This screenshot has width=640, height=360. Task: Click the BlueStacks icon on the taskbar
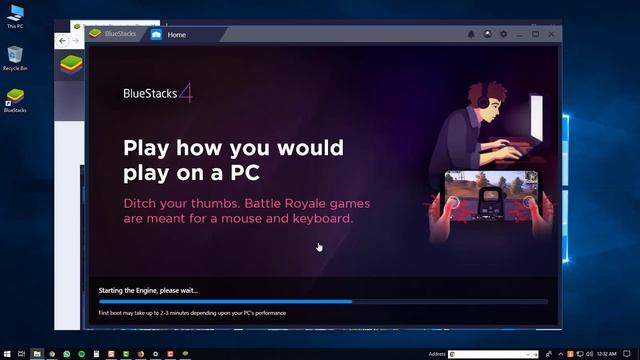click(x=185, y=353)
